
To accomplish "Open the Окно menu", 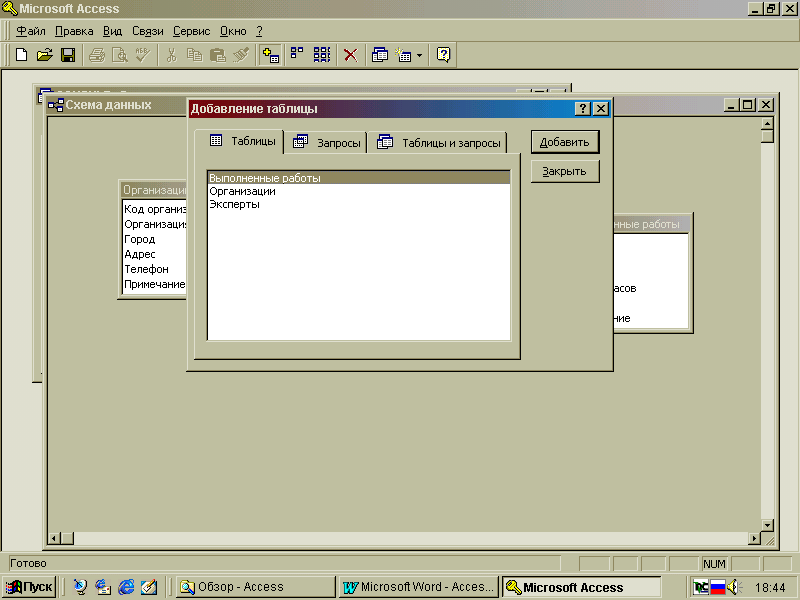I will 233,31.
